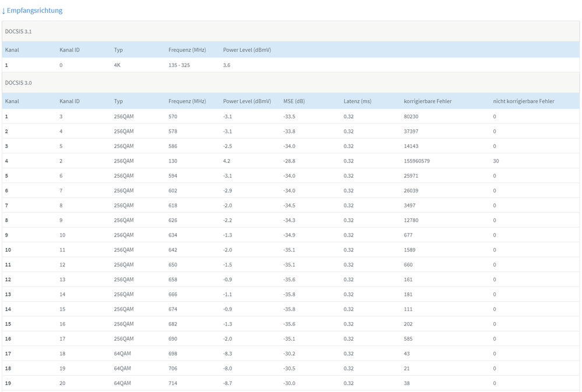This screenshot has height=392, width=582.
Task: Select the correctable error value 181
Action: (408, 295)
